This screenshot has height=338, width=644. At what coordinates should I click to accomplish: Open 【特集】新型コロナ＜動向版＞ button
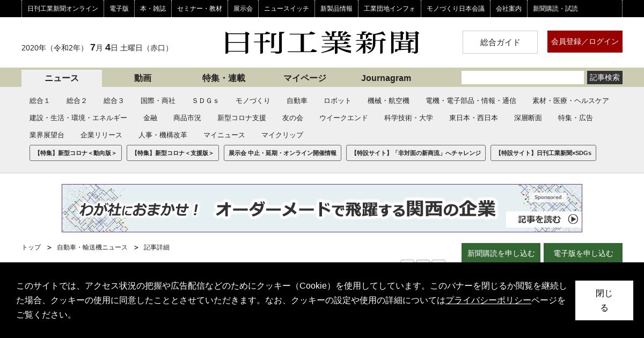click(x=76, y=153)
